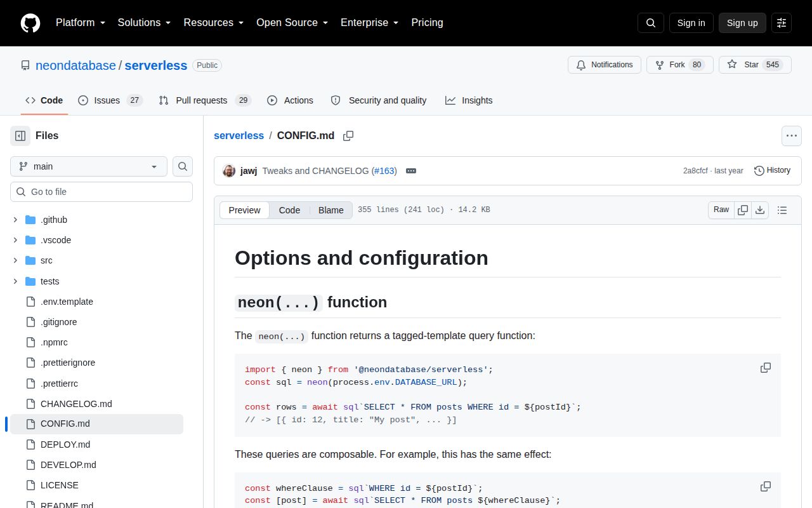Show commit details ellipsis
Screen dimensions: 812x508
click(x=411, y=171)
